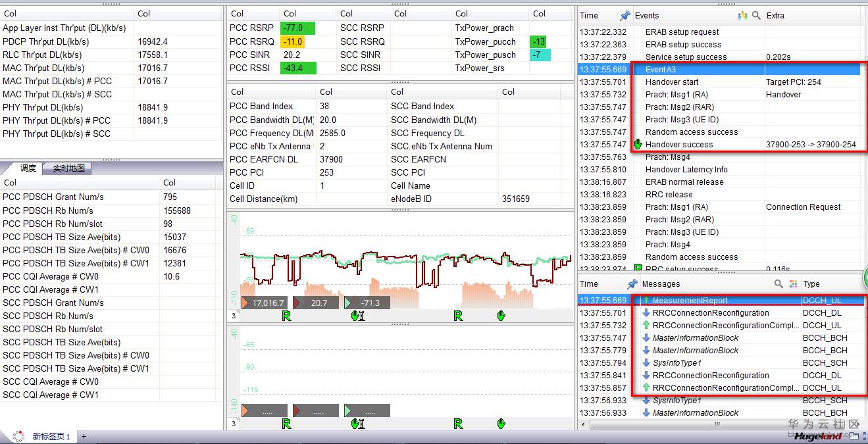This screenshot has width=868, height=444.
Task: Select the ERAB normal release event
Action: pos(721,182)
